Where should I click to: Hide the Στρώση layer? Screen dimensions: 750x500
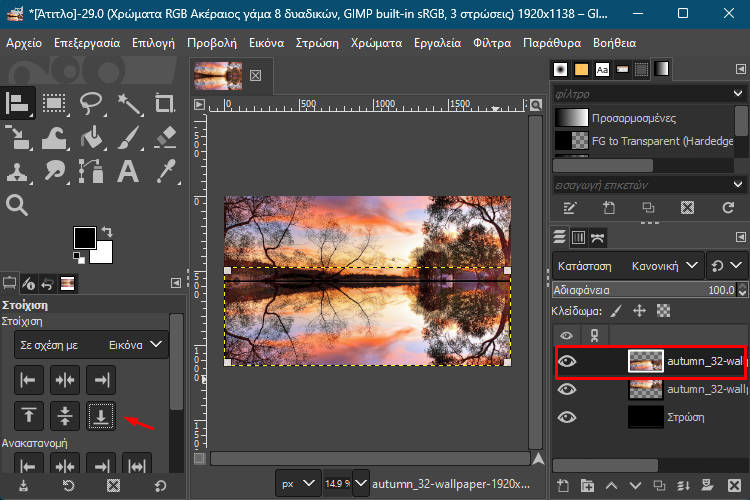click(x=567, y=417)
